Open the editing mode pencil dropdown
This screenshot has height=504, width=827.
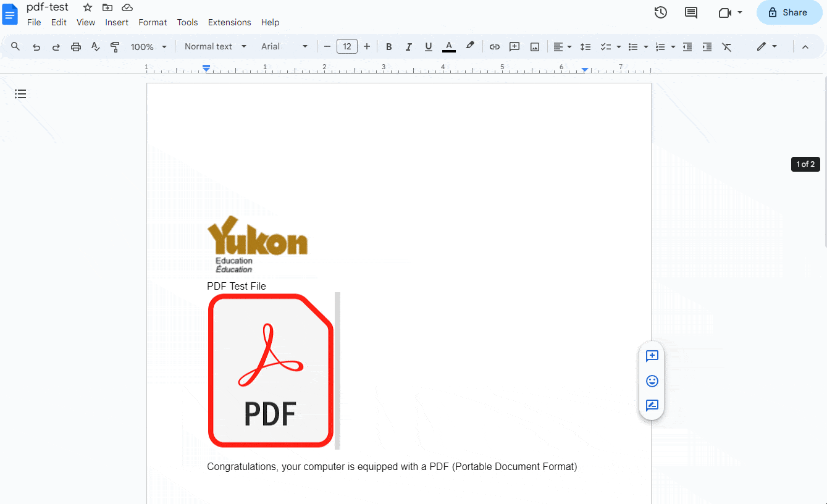pyautogui.click(x=766, y=46)
